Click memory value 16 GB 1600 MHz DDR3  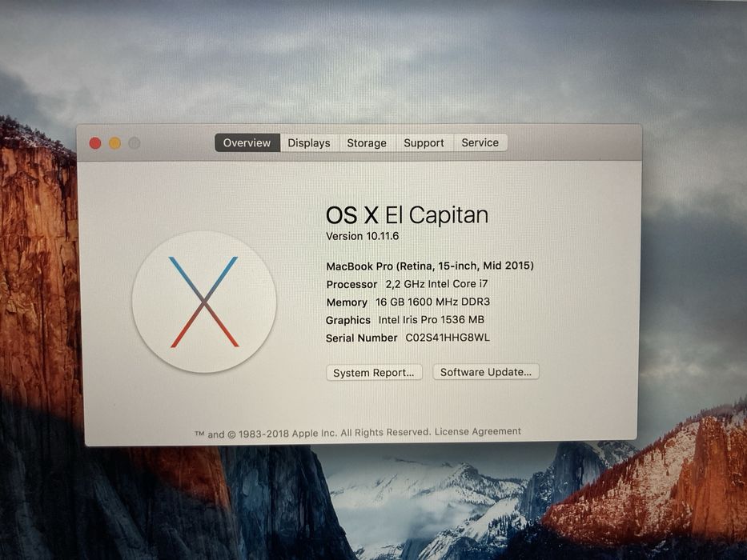click(x=433, y=302)
